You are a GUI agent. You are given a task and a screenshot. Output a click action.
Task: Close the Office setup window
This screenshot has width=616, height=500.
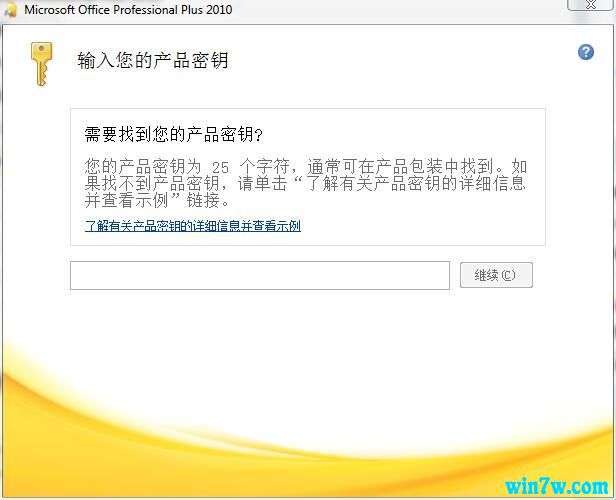click(x=590, y=5)
